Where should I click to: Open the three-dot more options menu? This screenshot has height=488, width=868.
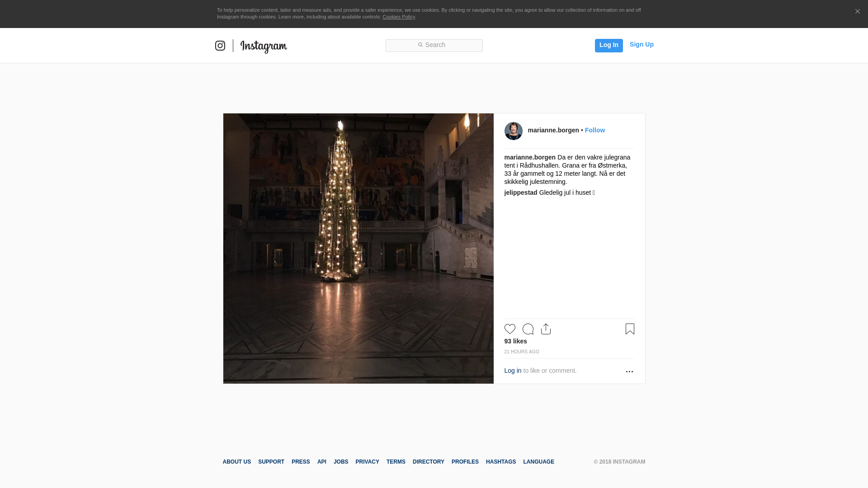click(629, 371)
